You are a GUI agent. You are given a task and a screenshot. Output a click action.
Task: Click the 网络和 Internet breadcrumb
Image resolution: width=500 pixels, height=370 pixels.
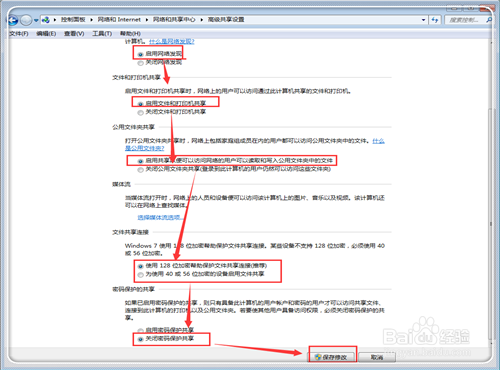(119, 20)
